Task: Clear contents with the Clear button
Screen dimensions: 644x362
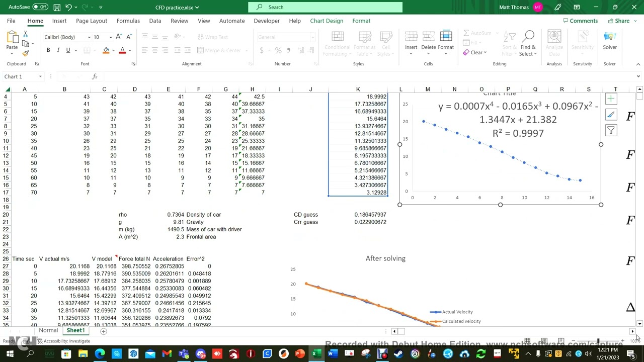Action: 474,53
